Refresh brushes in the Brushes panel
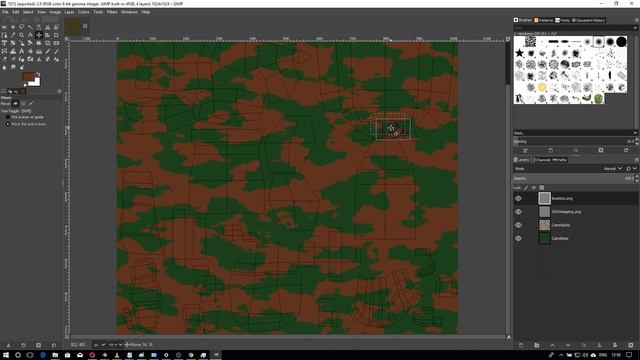This screenshot has width=640, height=360. pyautogui.click(x=626, y=150)
